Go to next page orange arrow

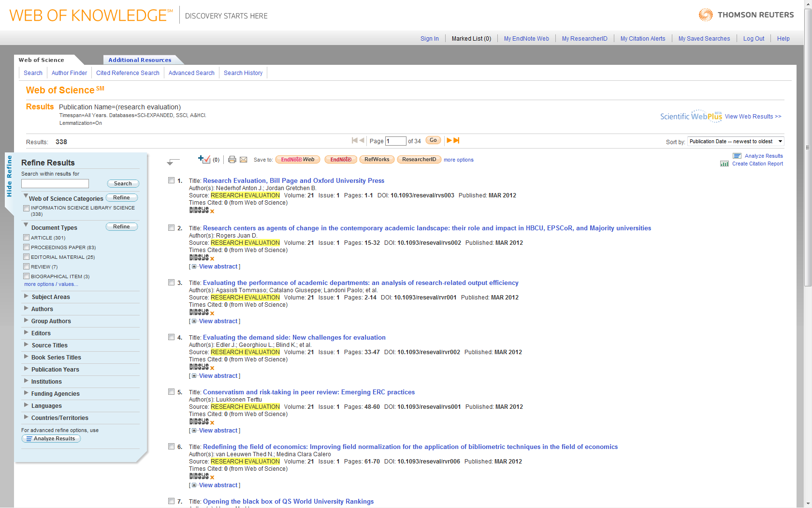(x=449, y=140)
